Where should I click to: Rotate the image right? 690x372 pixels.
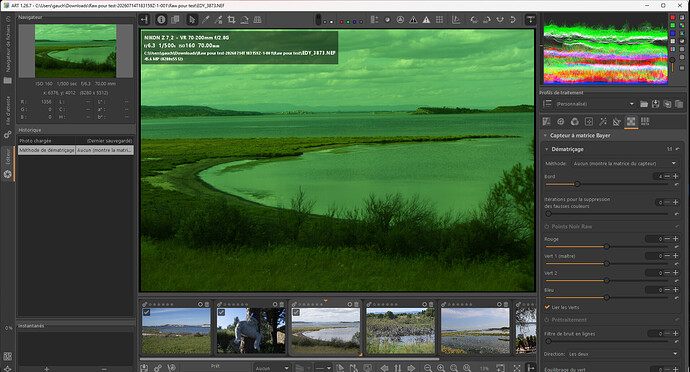click(x=487, y=19)
